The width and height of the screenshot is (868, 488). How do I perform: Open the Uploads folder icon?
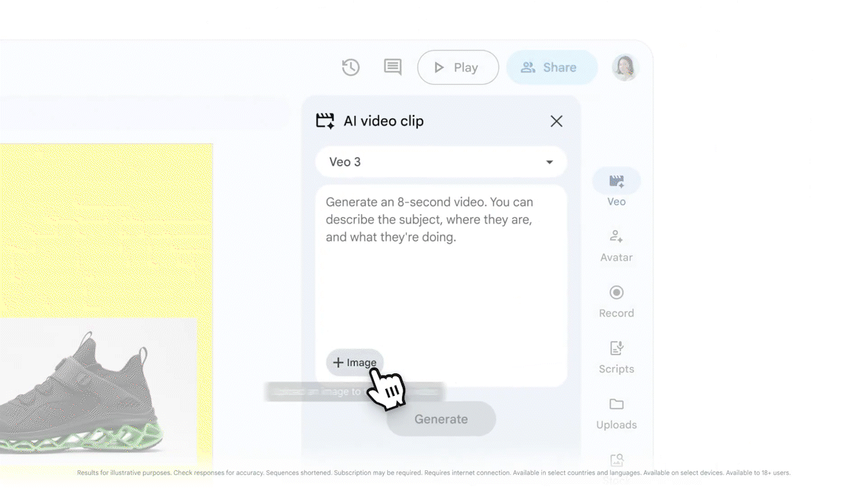point(616,404)
